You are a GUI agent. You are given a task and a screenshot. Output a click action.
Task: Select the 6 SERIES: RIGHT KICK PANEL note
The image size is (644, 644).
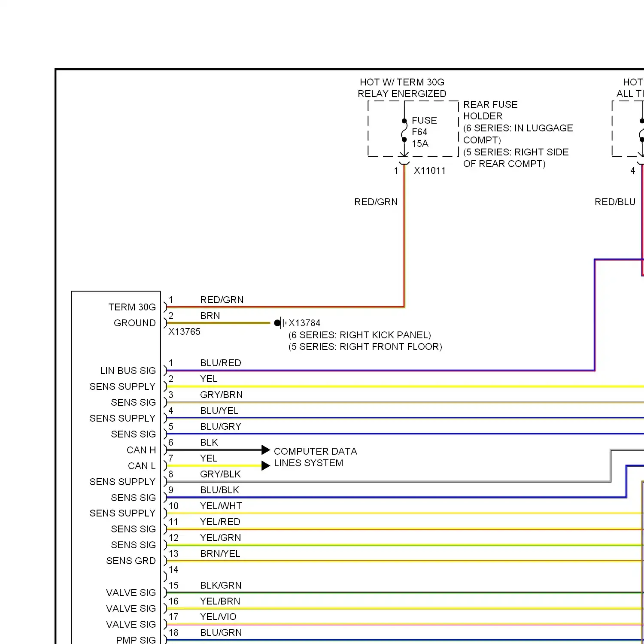(359, 335)
